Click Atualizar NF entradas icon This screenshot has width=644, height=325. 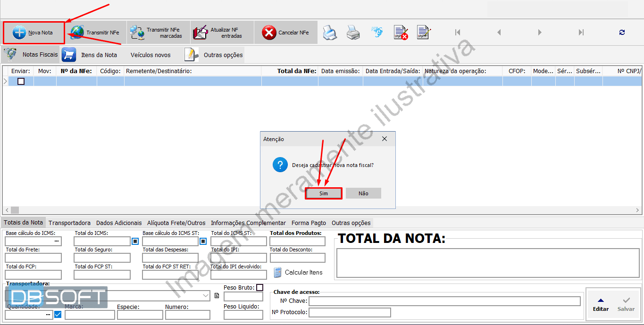point(200,32)
